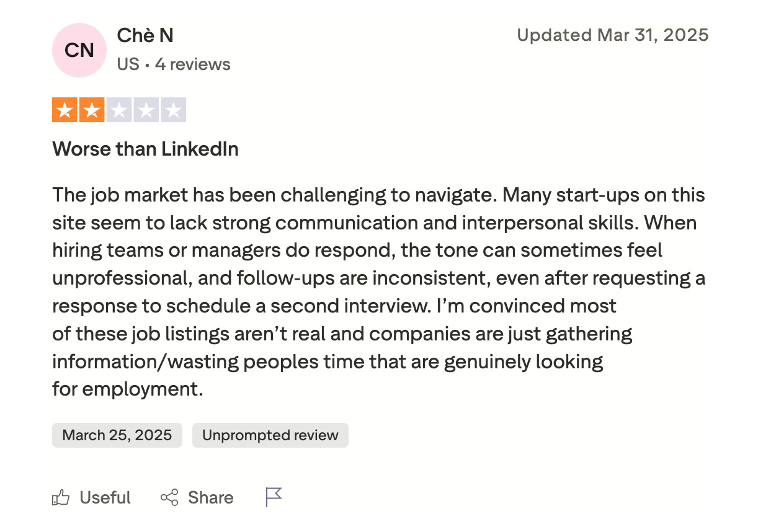Click the first orange rating star
The image size is (758, 532).
(65, 110)
